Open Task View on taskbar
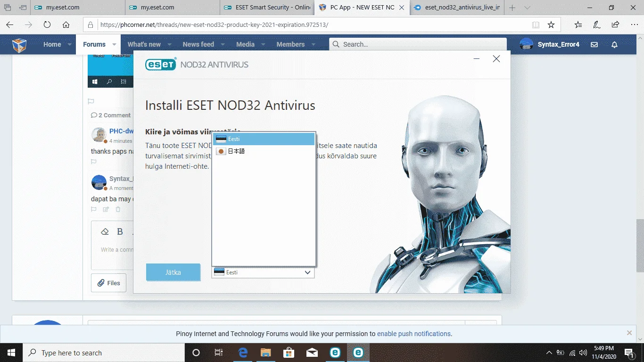The height and width of the screenshot is (362, 644). [219, 353]
